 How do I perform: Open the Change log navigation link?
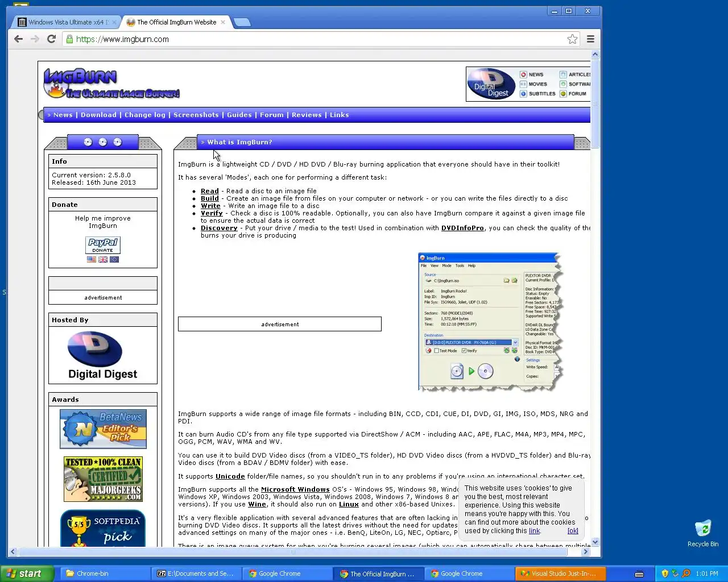tap(145, 115)
